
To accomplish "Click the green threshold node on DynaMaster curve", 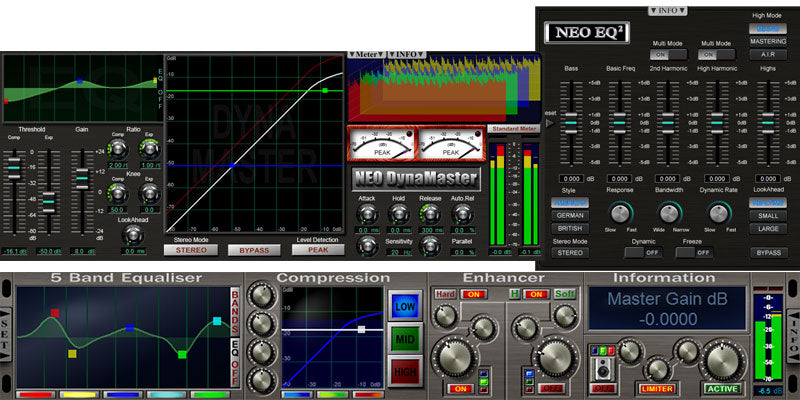I will pyautogui.click(x=324, y=90).
